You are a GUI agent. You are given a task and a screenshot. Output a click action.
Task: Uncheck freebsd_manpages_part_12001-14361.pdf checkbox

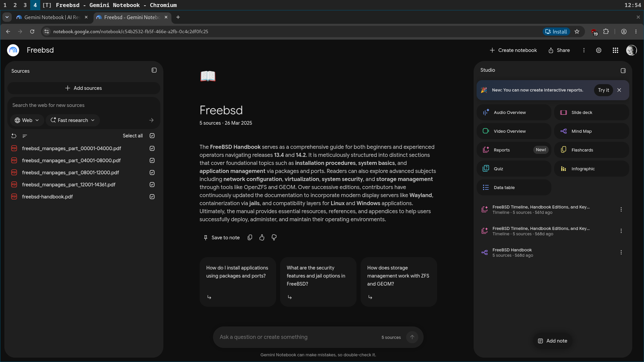(x=152, y=185)
